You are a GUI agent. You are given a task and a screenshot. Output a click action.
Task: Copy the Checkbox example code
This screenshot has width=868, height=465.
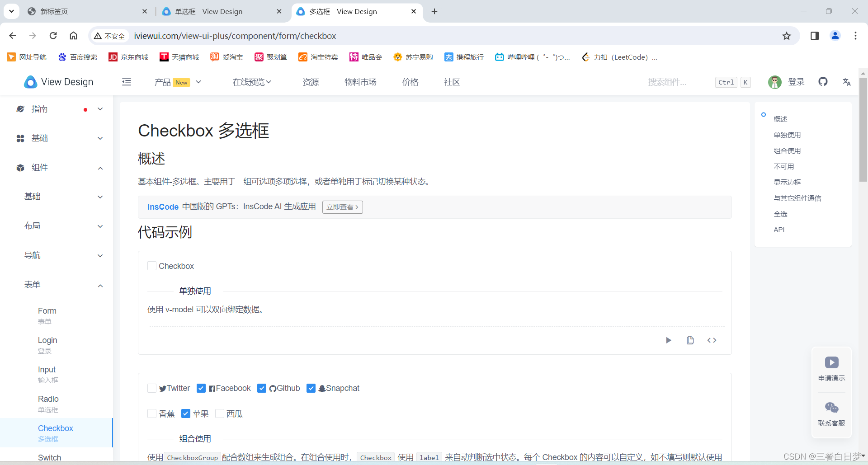[690, 340]
